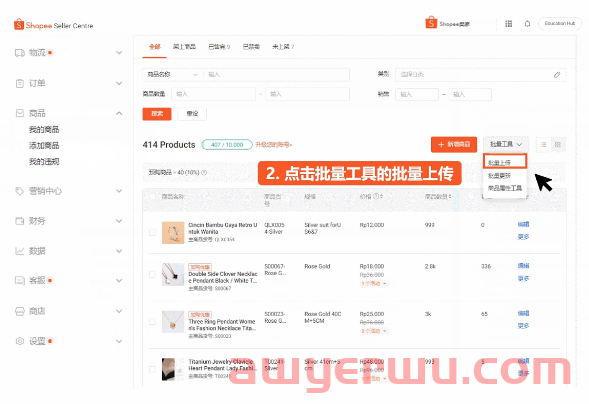The width and height of the screenshot is (589, 404).
Task: Open the Cincin Bambu ring product thumbnail
Action: [173, 233]
